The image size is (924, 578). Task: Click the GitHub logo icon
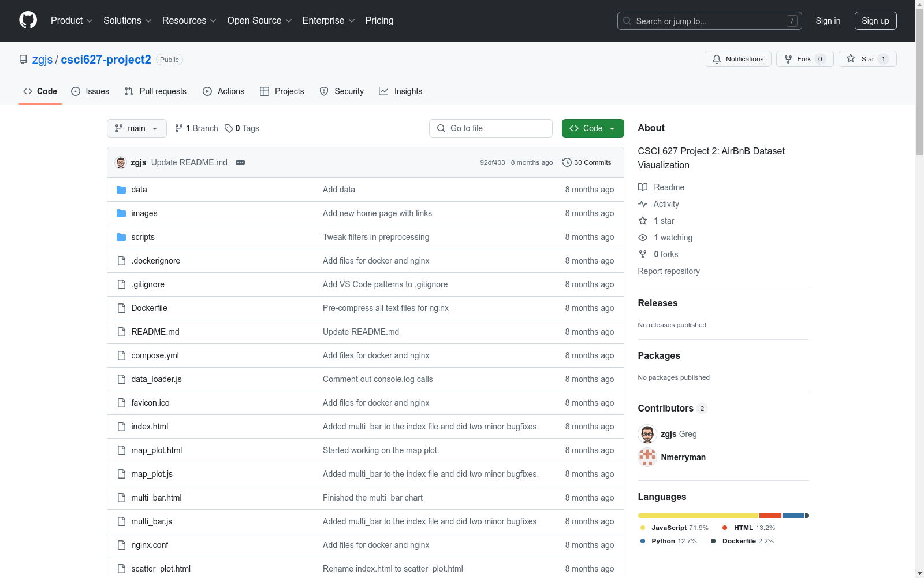pyautogui.click(x=28, y=20)
